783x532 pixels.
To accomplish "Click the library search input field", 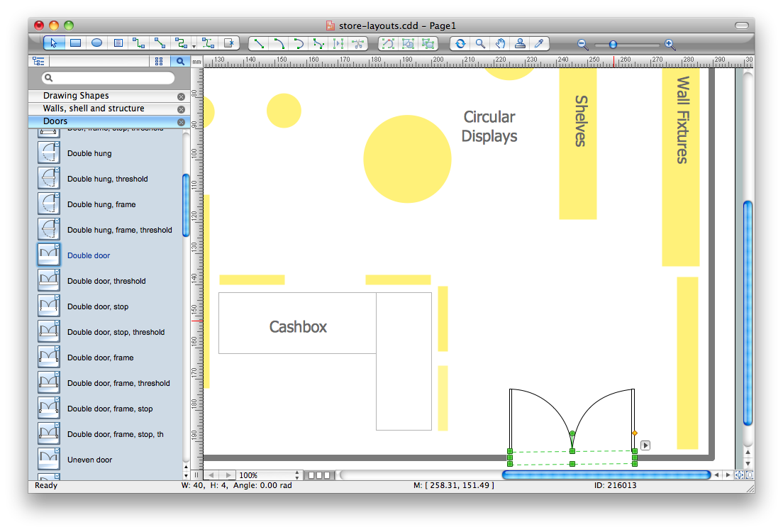I will [108, 78].
